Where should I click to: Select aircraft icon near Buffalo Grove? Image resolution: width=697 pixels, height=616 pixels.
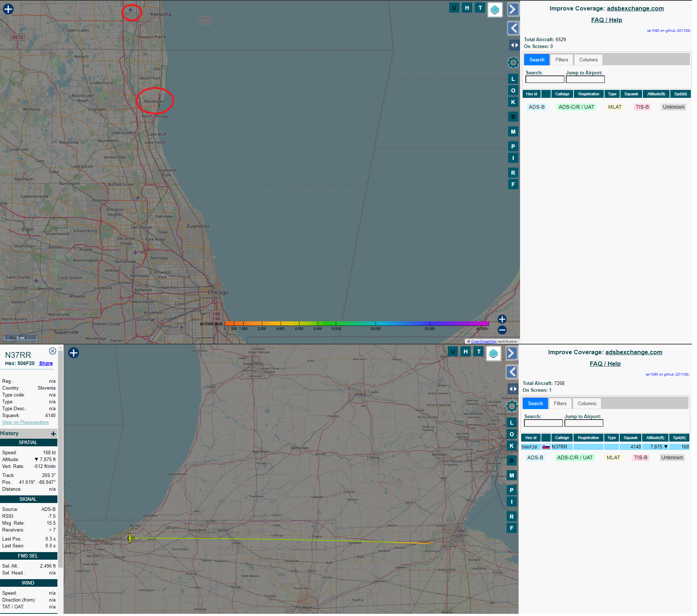tap(138, 198)
